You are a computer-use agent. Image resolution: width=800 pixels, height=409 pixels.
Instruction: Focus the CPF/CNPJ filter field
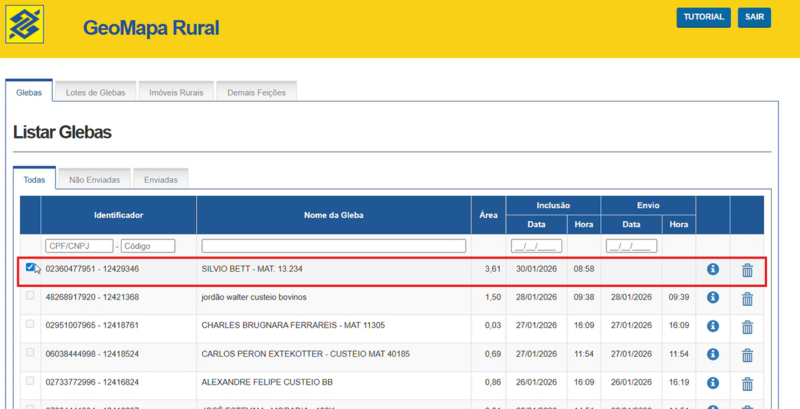(x=79, y=246)
